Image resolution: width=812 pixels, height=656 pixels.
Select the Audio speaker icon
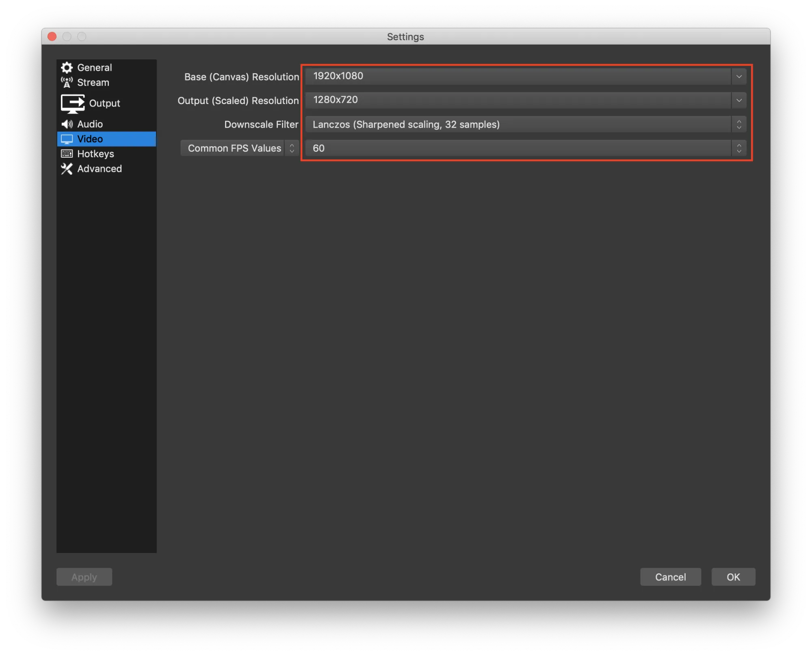tap(67, 124)
